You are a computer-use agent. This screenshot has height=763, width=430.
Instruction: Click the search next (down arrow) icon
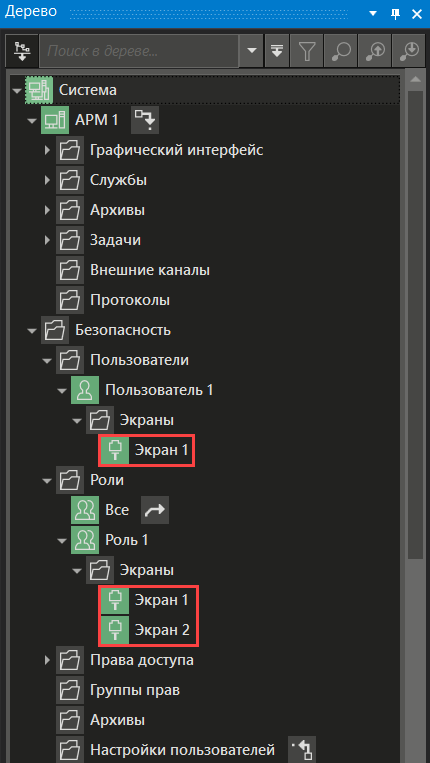click(x=409, y=51)
